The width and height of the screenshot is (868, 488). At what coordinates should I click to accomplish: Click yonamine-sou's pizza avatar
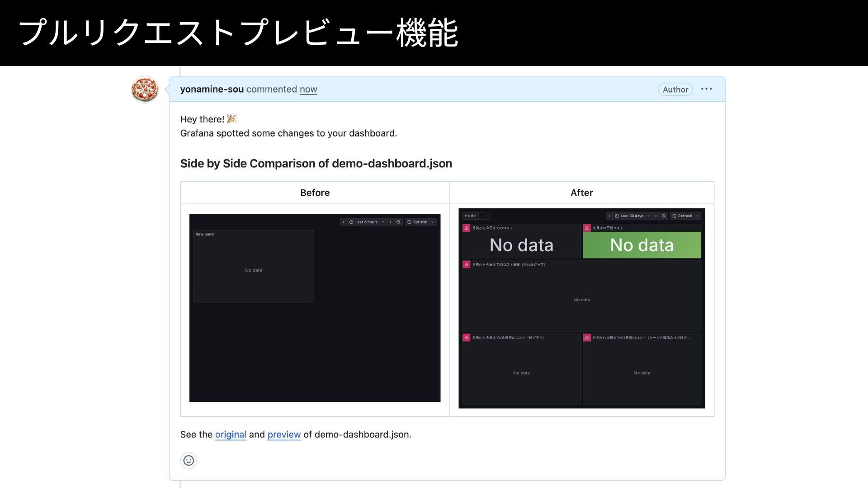145,89
